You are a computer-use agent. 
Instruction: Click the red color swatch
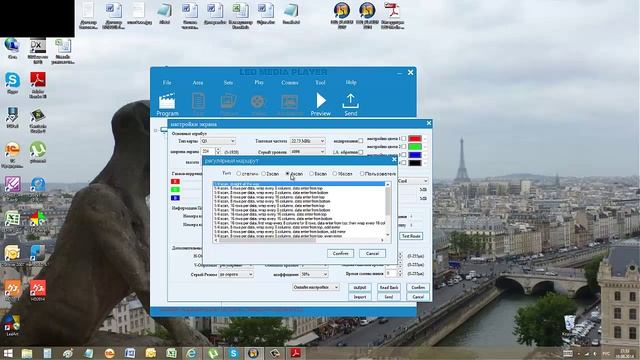[x=415, y=139]
